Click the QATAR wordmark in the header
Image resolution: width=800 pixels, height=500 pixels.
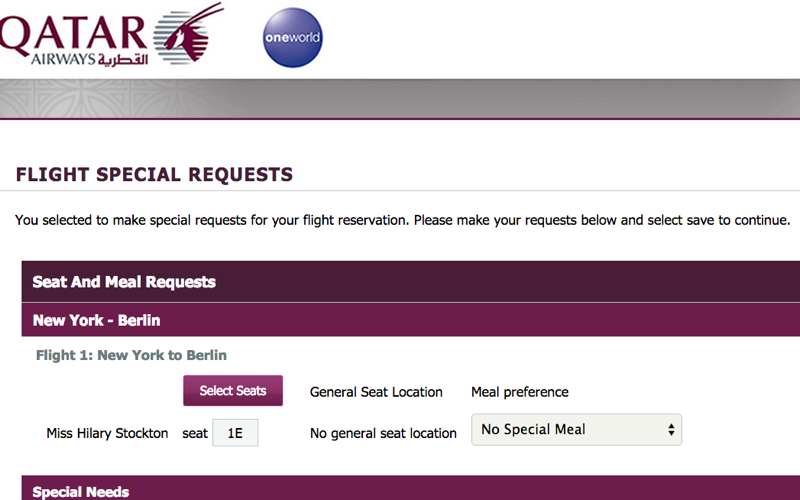(x=73, y=35)
